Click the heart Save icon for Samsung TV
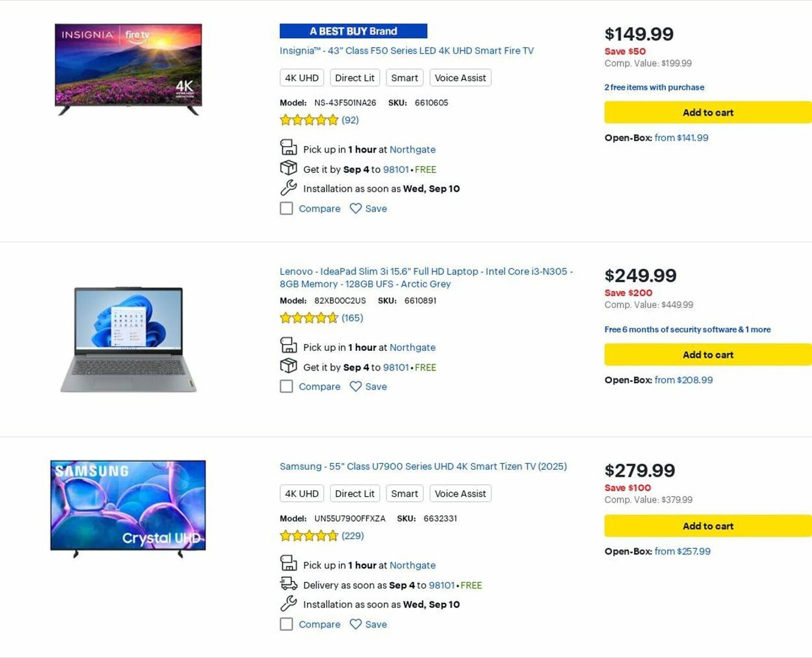 (x=355, y=624)
